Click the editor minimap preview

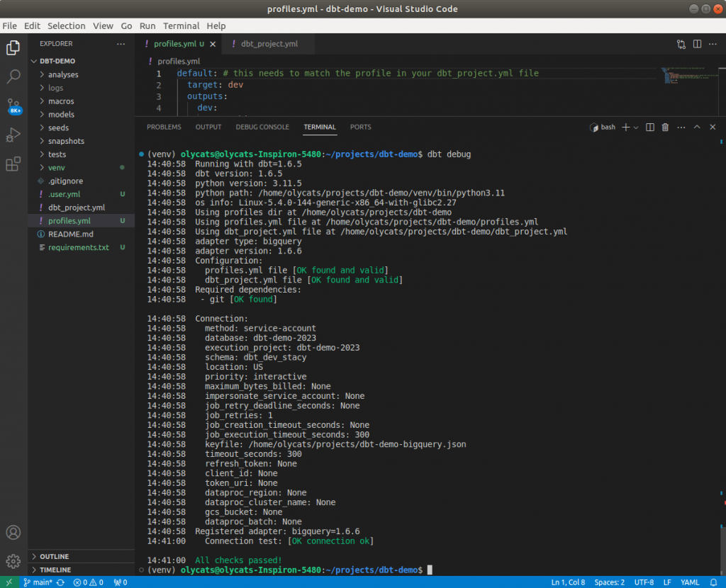(x=689, y=76)
